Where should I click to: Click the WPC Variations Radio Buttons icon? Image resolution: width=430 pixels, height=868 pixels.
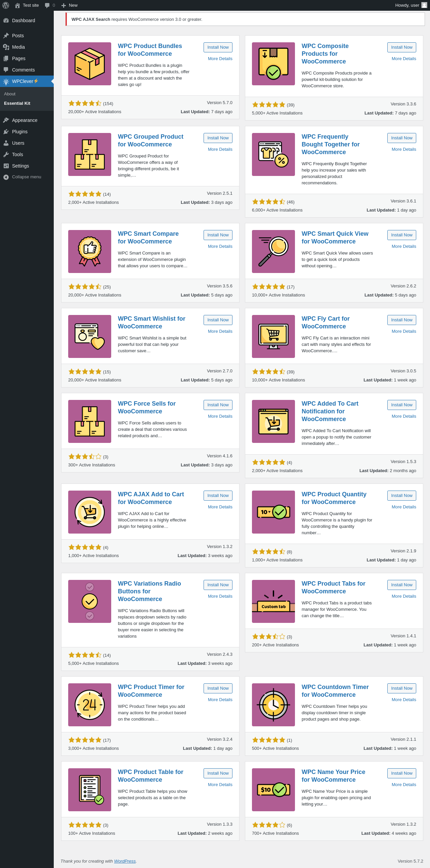pyautogui.click(x=90, y=601)
